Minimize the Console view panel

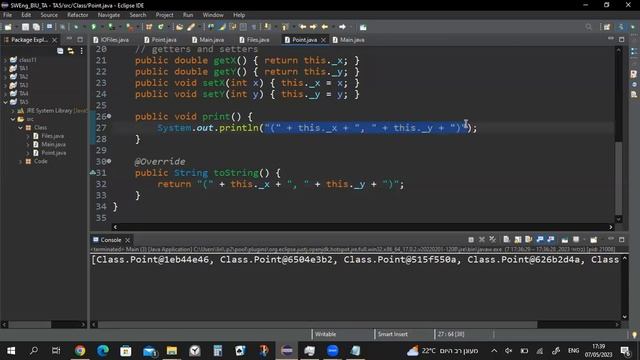tap(611, 239)
